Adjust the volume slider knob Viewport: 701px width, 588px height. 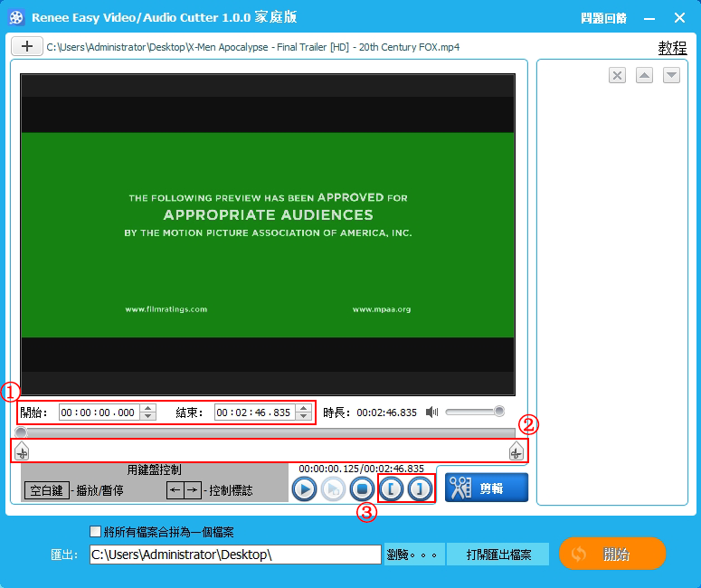click(x=498, y=412)
